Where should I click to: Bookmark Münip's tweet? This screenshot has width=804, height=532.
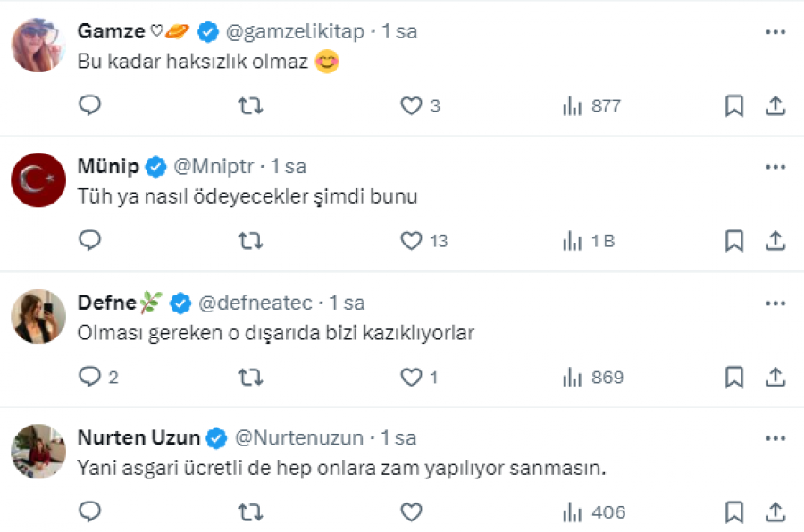click(x=734, y=241)
